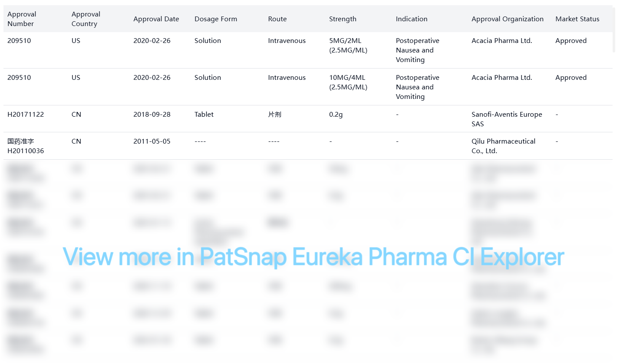Select the Sanofi-Aventis Europe SAS organization cell
Viewport: 623px width, 364px height.
click(x=507, y=119)
